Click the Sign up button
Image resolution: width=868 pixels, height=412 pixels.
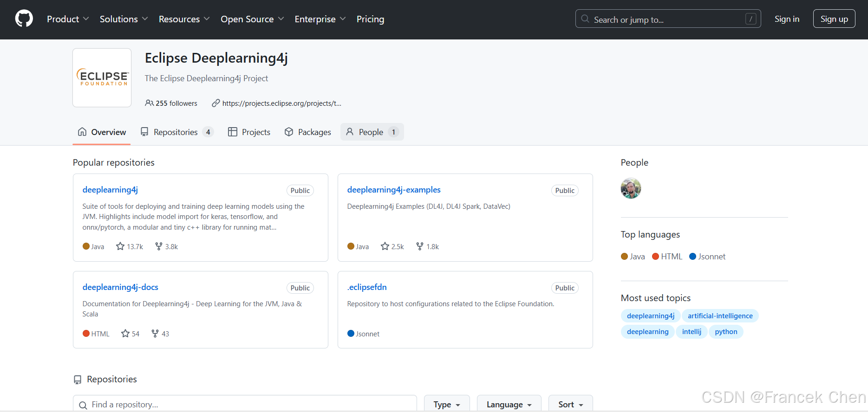click(x=834, y=19)
